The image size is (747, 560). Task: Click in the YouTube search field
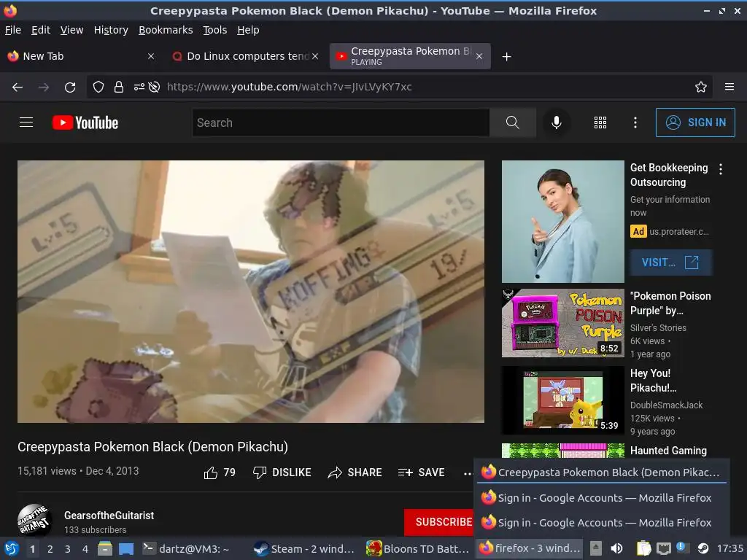(341, 122)
